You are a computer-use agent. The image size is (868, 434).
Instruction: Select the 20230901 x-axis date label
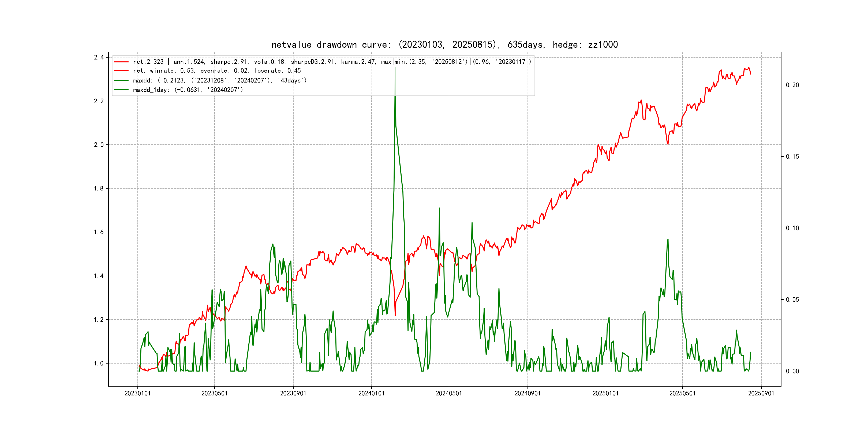coord(293,393)
